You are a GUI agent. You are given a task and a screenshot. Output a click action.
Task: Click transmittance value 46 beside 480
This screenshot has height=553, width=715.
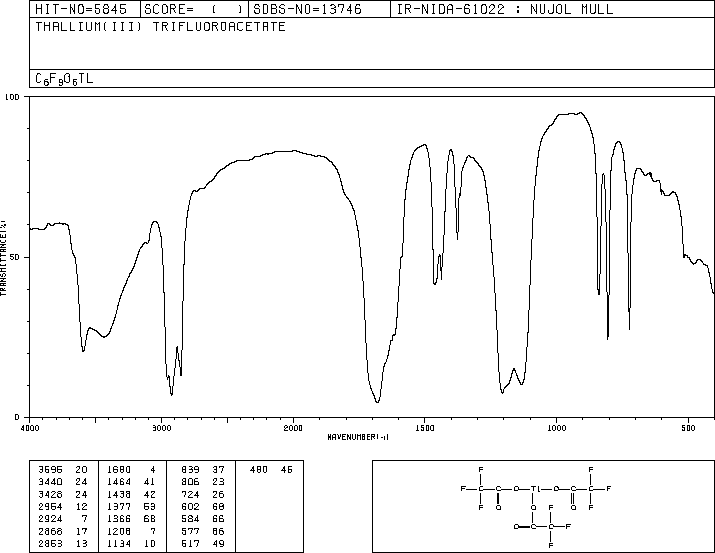pyautogui.click(x=286, y=470)
